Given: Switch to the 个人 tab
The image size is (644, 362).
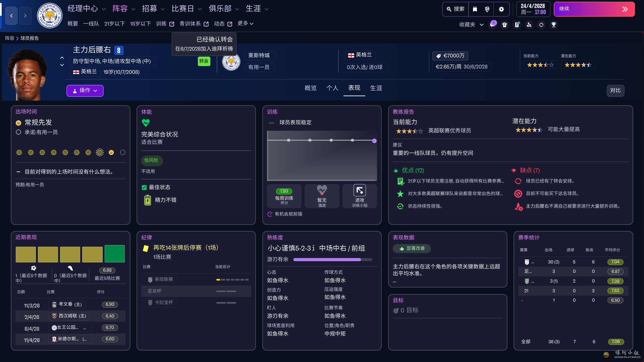Looking at the screenshot, I should [x=332, y=88].
